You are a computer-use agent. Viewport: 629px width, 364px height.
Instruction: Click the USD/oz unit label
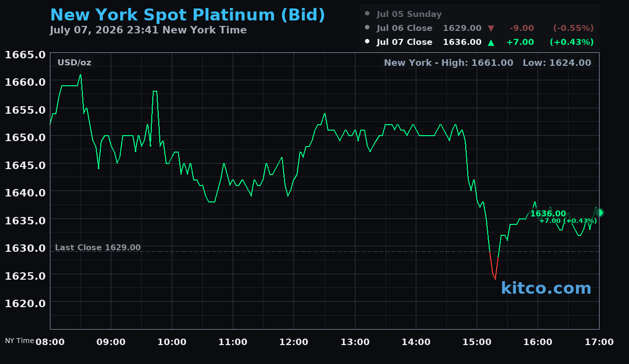pyautogui.click(x=74, y=62)
